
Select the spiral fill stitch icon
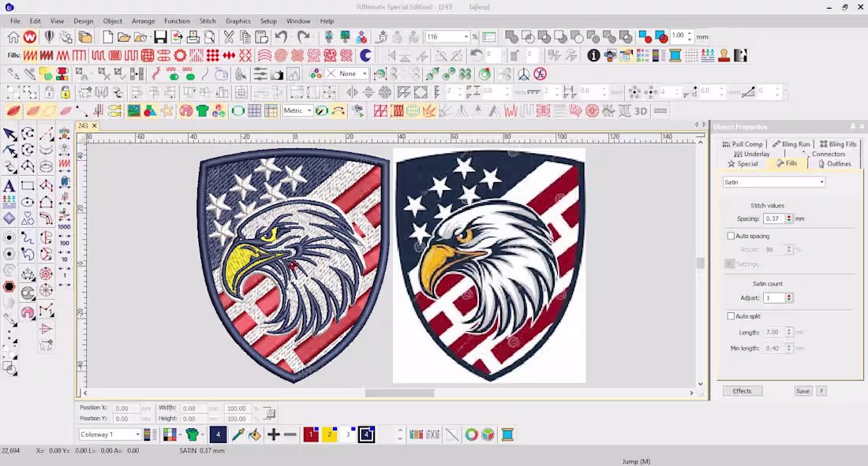(x=281, y=55)
